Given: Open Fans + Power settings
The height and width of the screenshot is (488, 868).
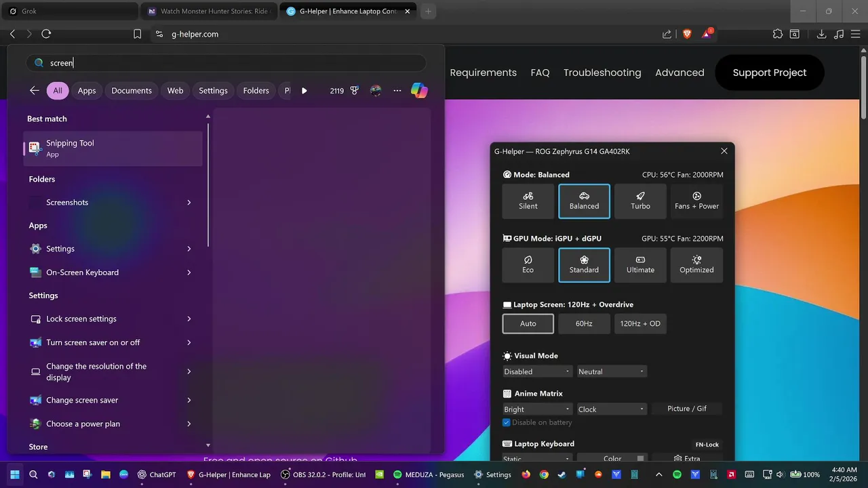Looking at the screenshot, I should 696,201.
